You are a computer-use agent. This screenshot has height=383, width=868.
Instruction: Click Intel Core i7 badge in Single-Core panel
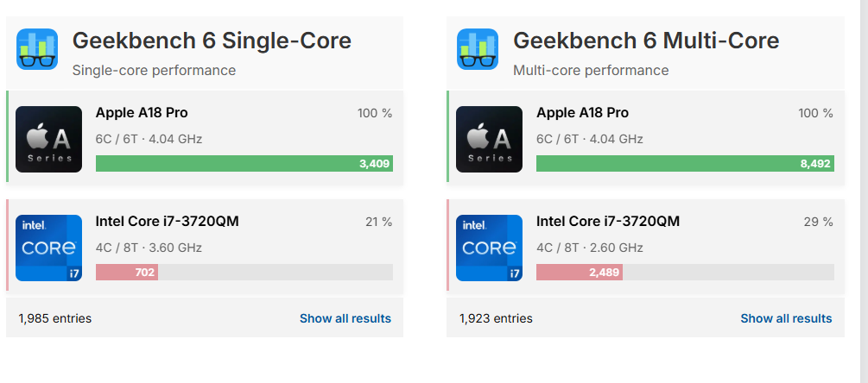click(x=49, y=248)
